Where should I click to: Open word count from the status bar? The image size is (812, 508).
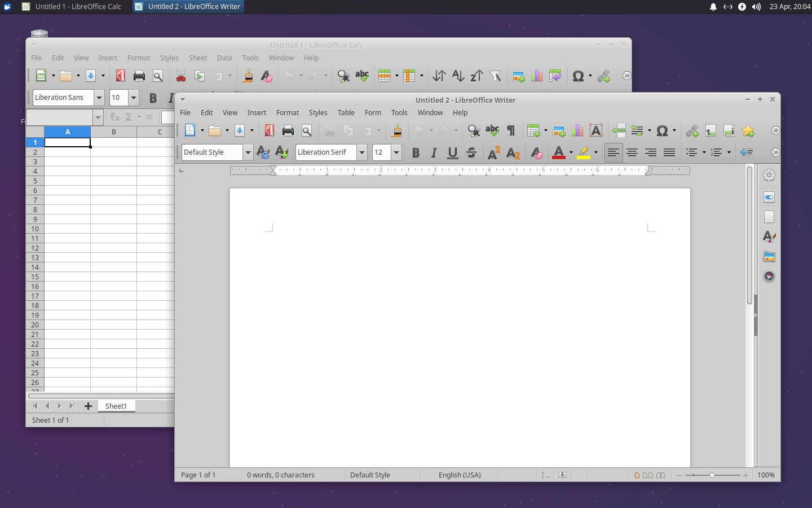tap(281, 475)
